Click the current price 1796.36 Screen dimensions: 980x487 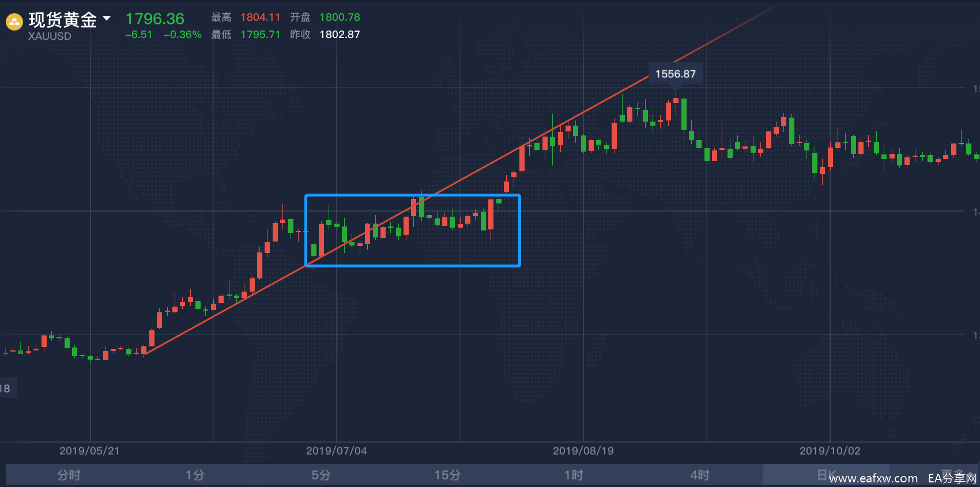155,19
